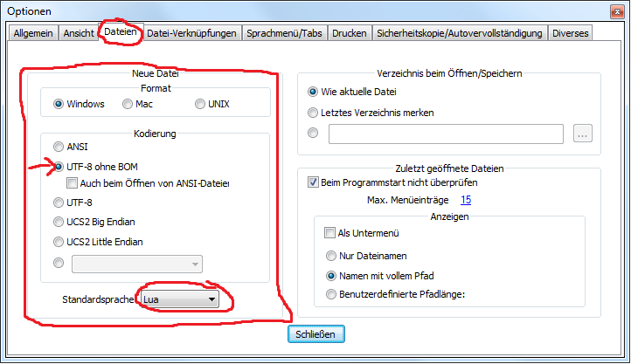Uncheck 'Beim Programmstart nicht überprüfen'

(x=314, y=183)
